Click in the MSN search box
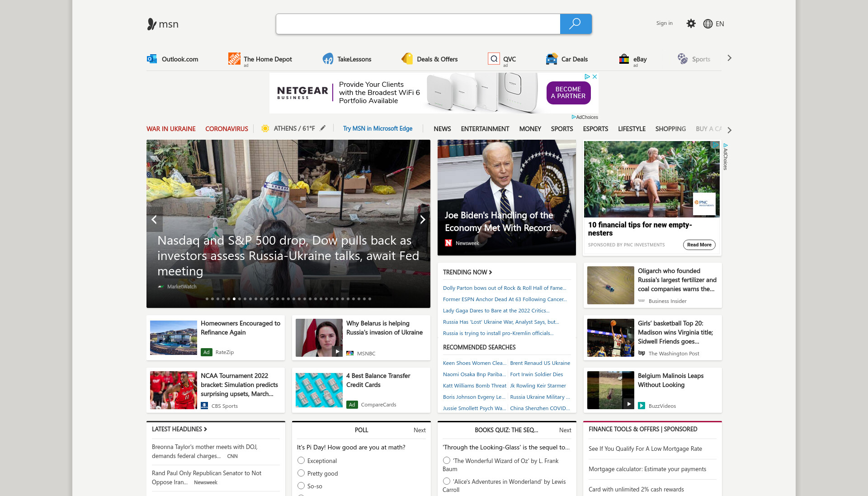Viewport: 868px width, 496px height. 418,24
